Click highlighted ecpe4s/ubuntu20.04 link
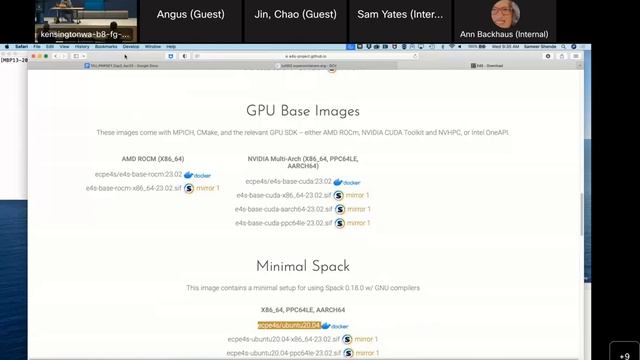 click(x=289, y=325)
